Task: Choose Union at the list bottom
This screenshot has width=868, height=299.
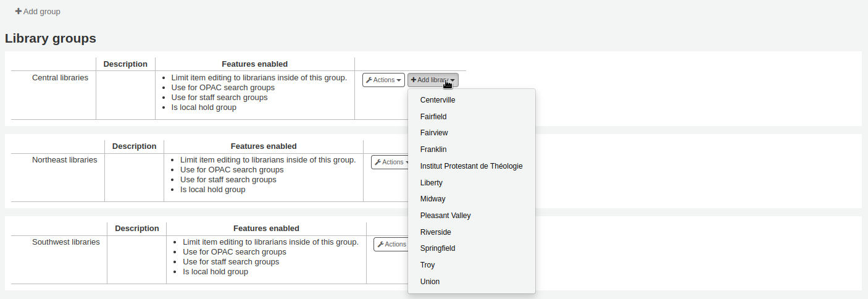Action: 430,282
